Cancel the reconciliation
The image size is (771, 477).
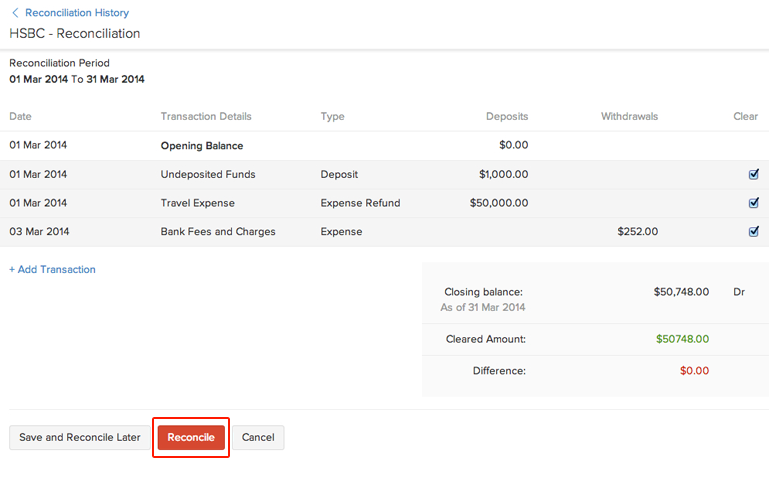[258, 437]
